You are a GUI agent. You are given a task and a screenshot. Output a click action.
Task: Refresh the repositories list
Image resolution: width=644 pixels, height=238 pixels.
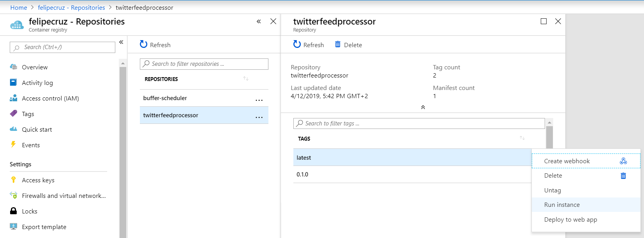tap(155, 45)
